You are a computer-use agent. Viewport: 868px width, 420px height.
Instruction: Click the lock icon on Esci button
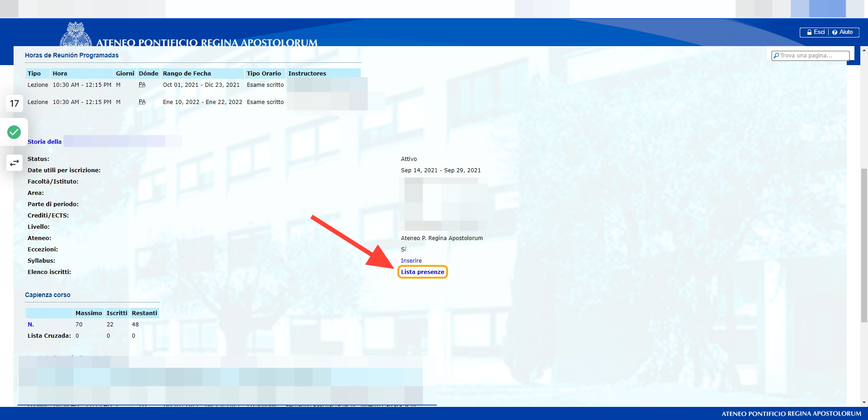tap(809, 33)
